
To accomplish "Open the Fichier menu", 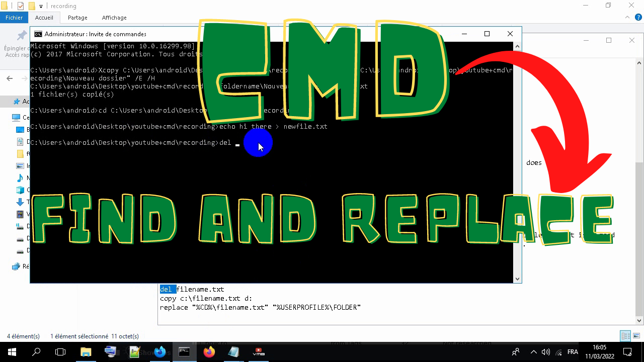I will [x=14, y=17].
